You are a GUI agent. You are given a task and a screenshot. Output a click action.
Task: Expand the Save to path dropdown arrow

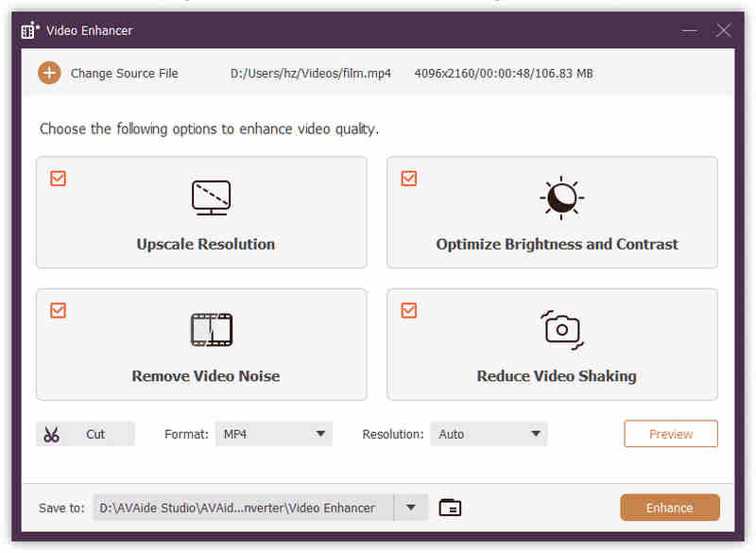(411, 508)
